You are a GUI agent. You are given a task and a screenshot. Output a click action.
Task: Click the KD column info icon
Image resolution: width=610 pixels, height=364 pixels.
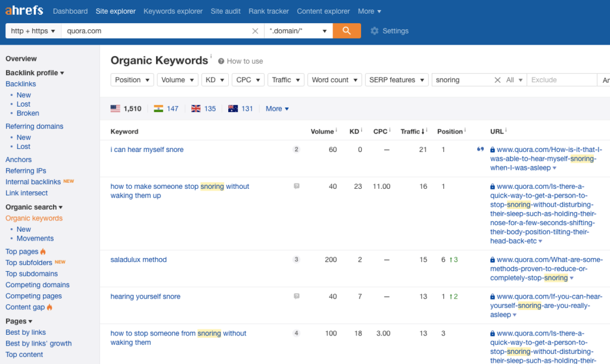(x=362, y=130)
